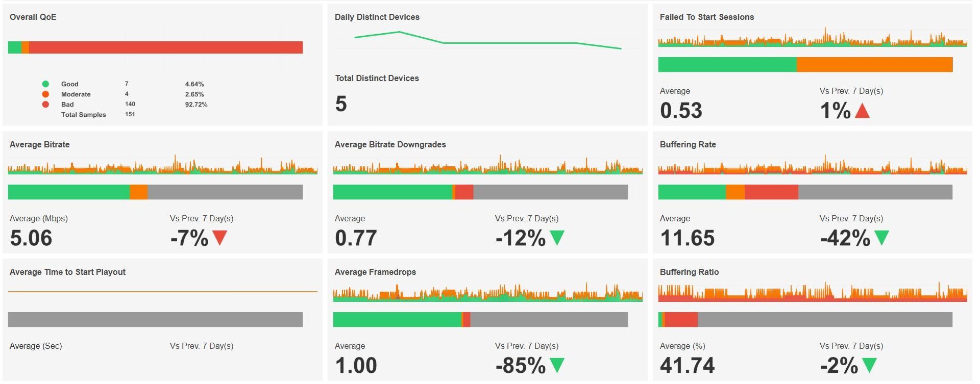Click the green down arrow beside -42%

click(881, 238)
